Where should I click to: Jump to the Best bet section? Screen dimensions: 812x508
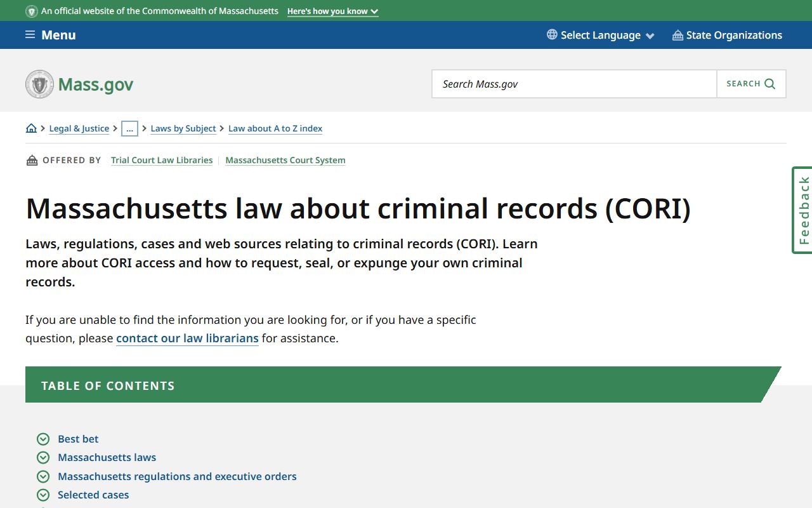point(78,439)
